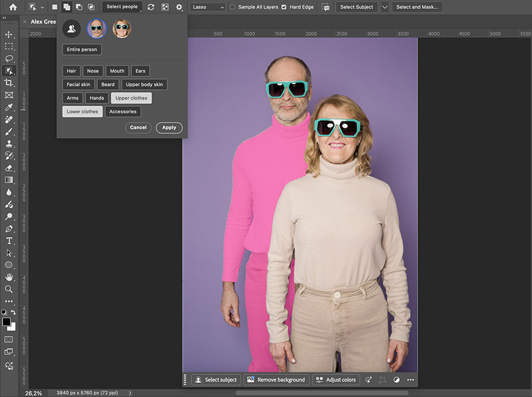
Task: Reset default foreground and background colors
Action: (x=4, y=312)
